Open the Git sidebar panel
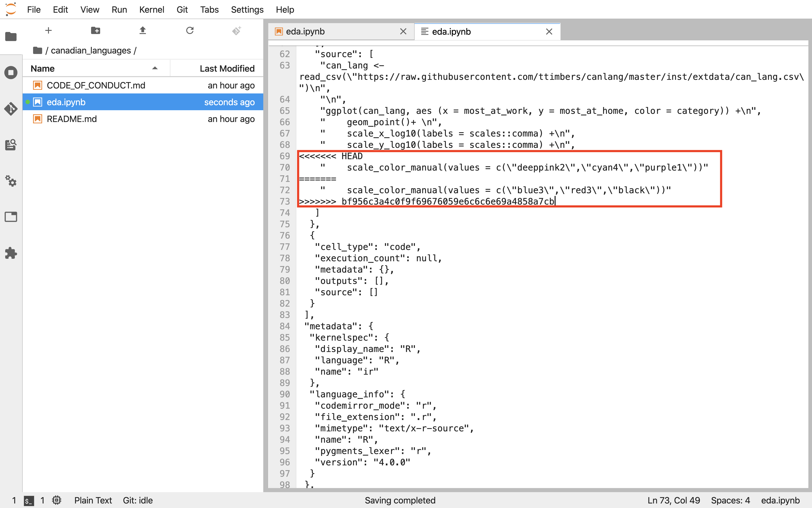 [x=11, y=109]
